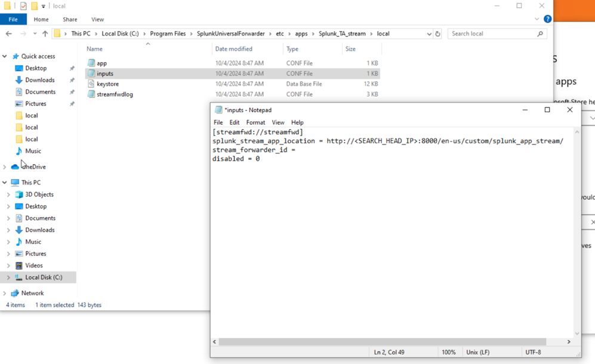
Task: Switch to the View ribbon tab
Action: pos(97,18)
